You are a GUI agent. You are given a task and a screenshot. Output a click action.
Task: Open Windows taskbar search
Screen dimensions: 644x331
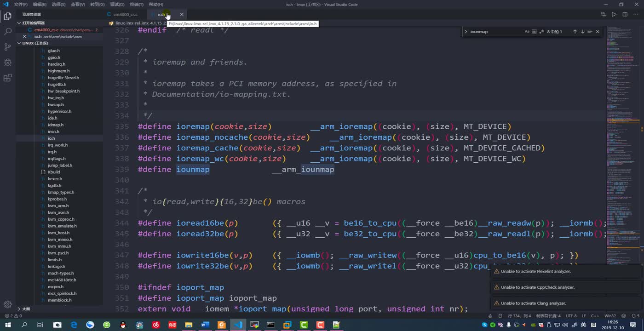point(24,325)
